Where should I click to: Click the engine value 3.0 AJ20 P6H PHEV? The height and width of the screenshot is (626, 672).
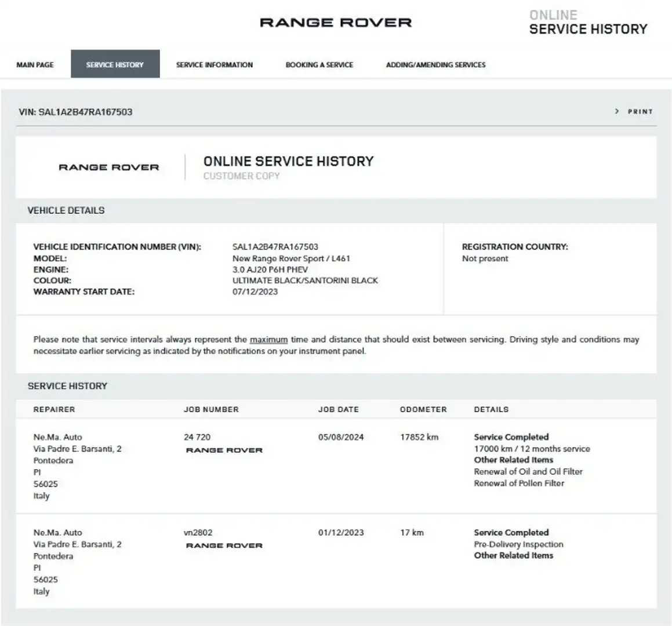pyautogui.click(x=270, y=270)
